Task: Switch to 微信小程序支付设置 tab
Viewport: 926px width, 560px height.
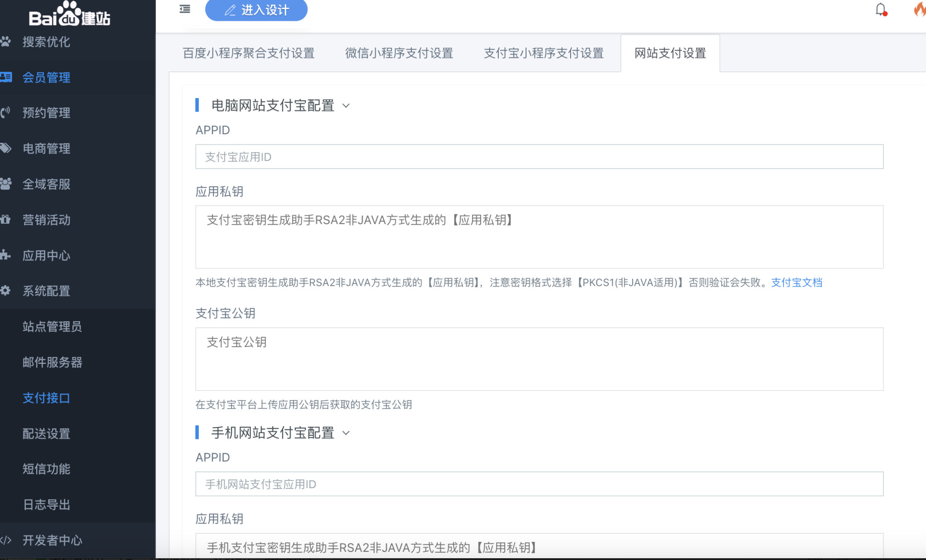Action: point(399,53)
